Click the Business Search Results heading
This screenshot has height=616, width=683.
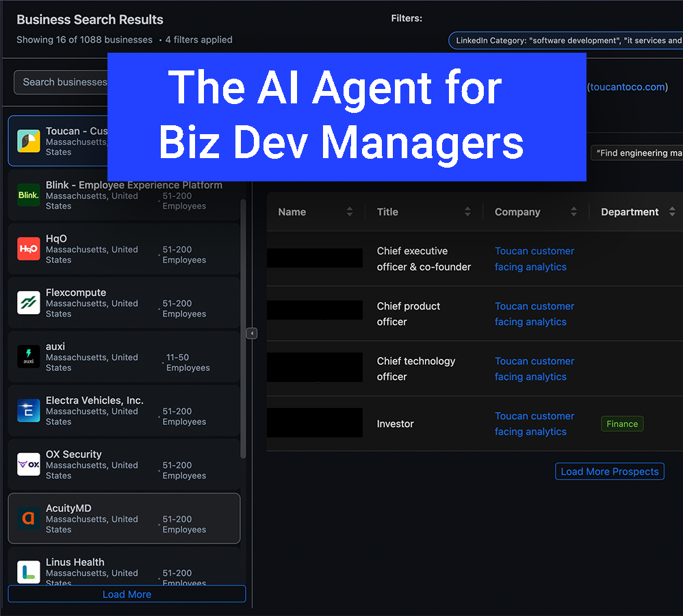coord(90,20)
